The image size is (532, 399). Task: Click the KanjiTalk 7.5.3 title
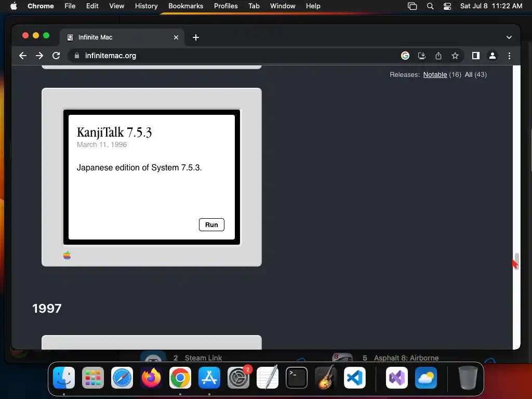[114, 132]
